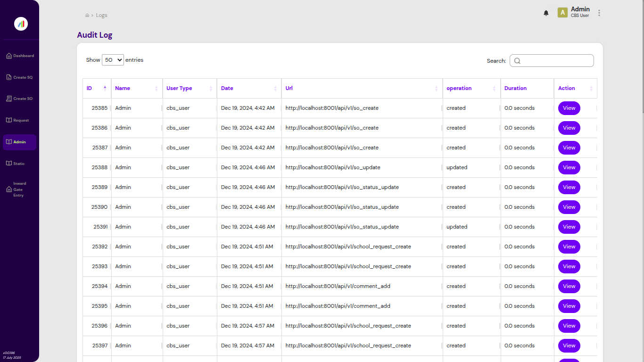Select the Create SO icon
Image resolution: width=644 pixels, height=362 pixels.
click(8, 99)
